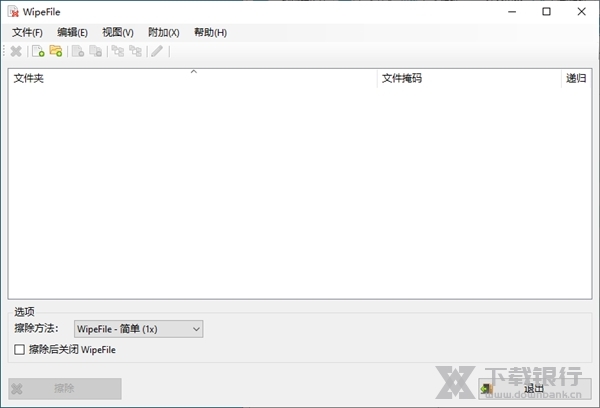Click the add file toolbar icon
The image size is (600, 408).
[38, 51]
